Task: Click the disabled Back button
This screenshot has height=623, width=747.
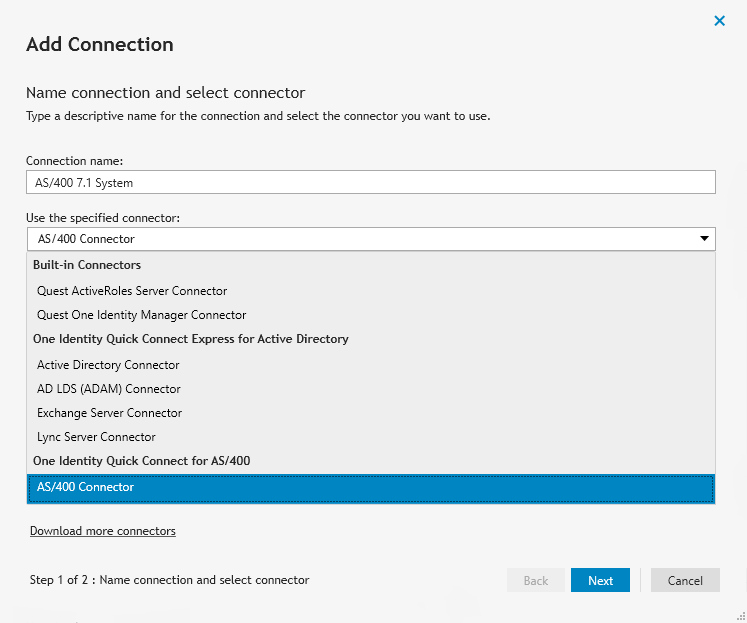Action: [x=536, y=580]
